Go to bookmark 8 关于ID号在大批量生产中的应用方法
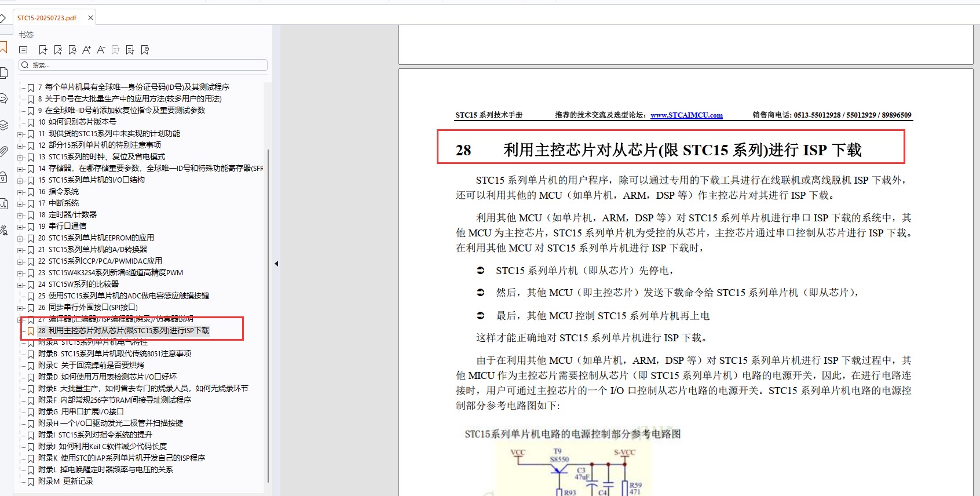 [130, 99]
